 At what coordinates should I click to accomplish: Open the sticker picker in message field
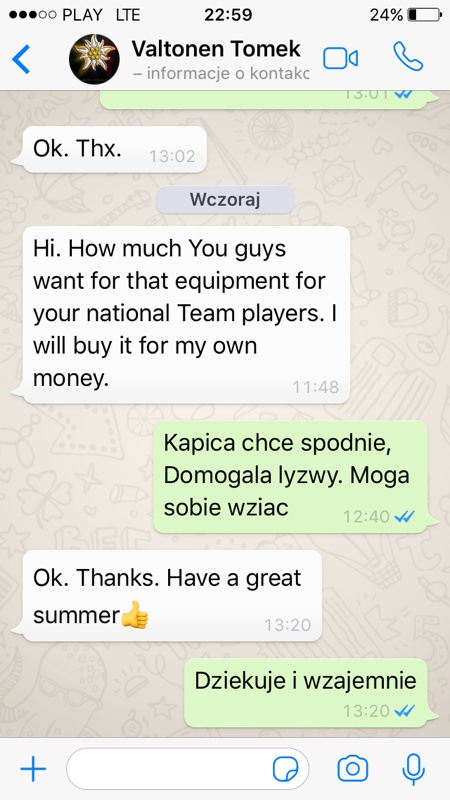coord(286,768)
